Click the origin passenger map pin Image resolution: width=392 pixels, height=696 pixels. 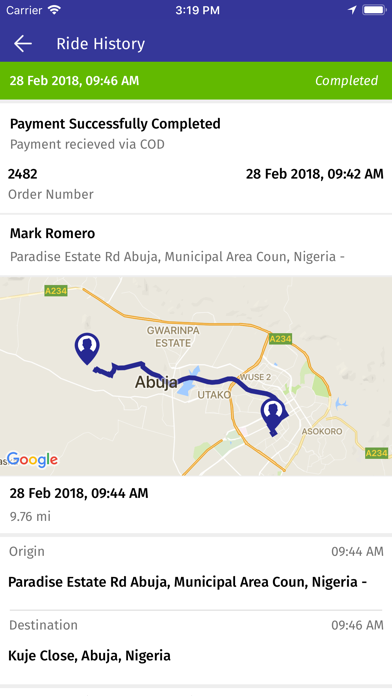[87, 349]
